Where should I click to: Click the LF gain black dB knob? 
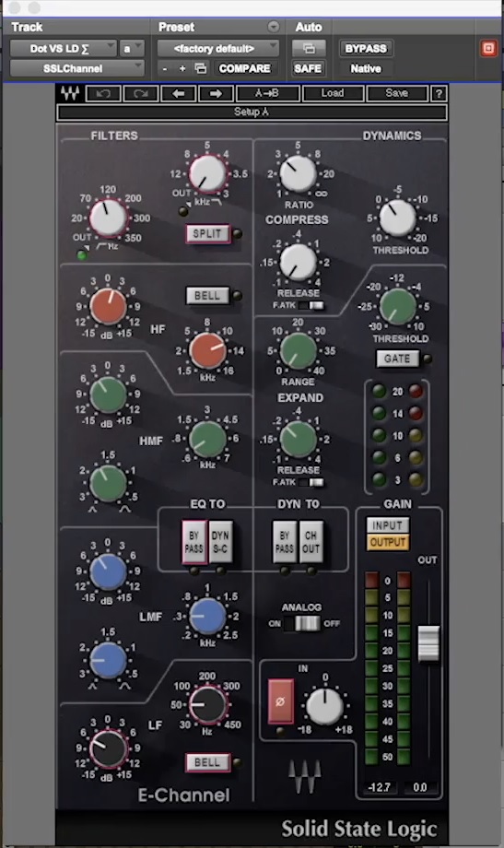(108, 749)
